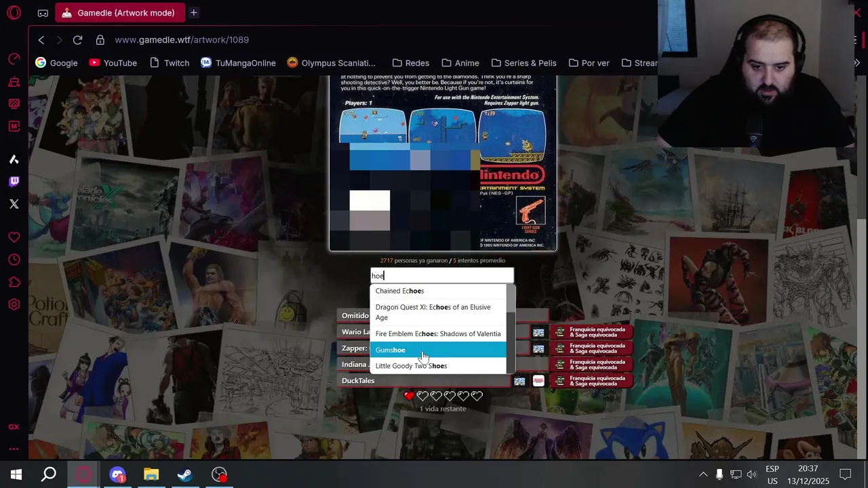868x488 pixels.
Task: Open volume control in system tray
Action: 751,474
